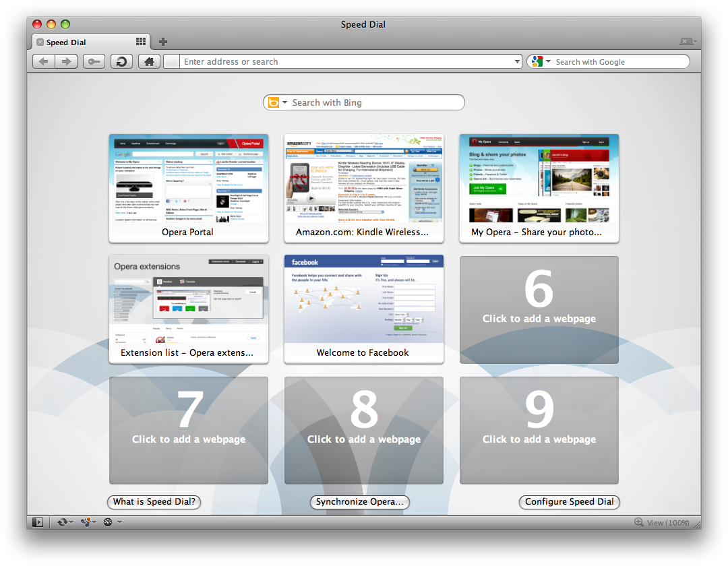Close the Speed Dial tab
Screen dimensions: 728x566
tap(40, 42)
